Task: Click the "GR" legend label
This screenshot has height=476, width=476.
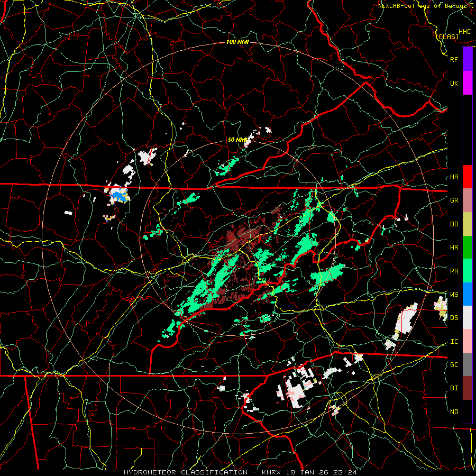Action: click(x=454, y=200)
